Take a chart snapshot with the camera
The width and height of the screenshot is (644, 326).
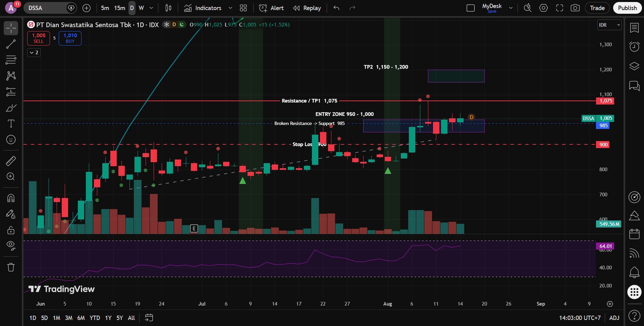point(575,8)
